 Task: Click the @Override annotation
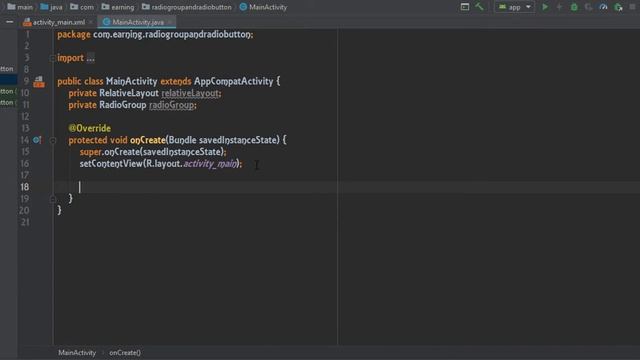[x=89, y=128]
